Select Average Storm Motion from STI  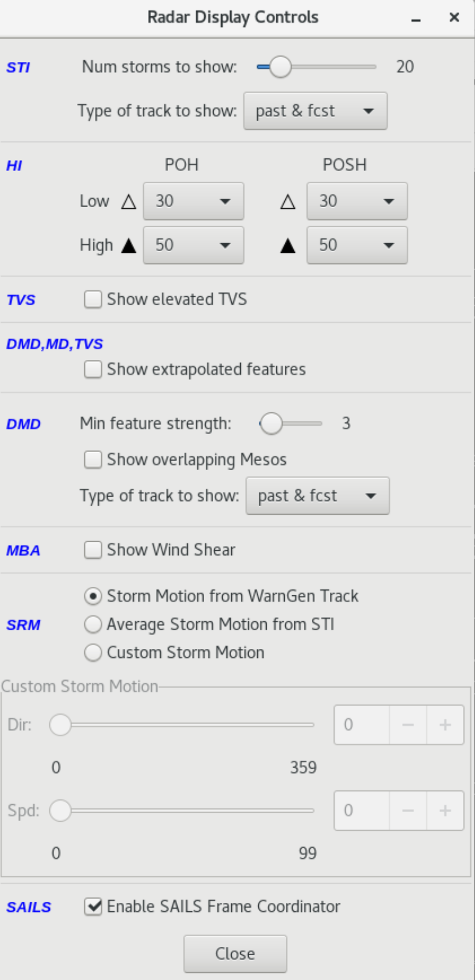click(93, 625)
